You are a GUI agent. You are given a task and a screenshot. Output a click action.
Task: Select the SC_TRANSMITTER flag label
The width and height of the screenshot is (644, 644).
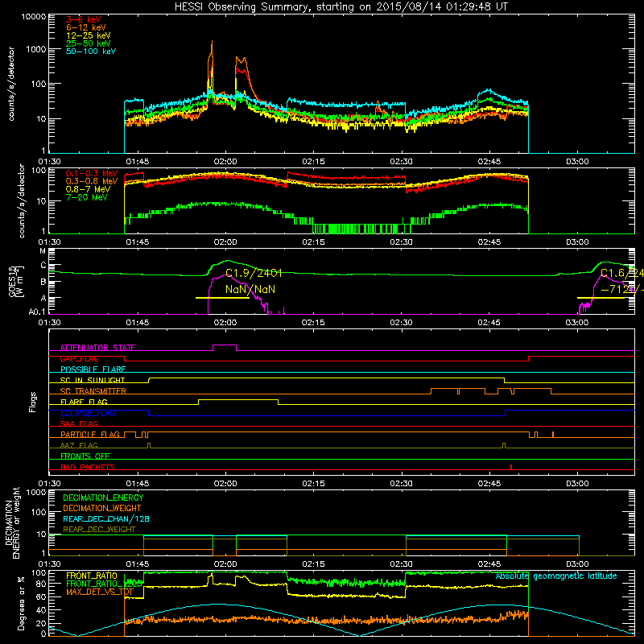(93, 391)
